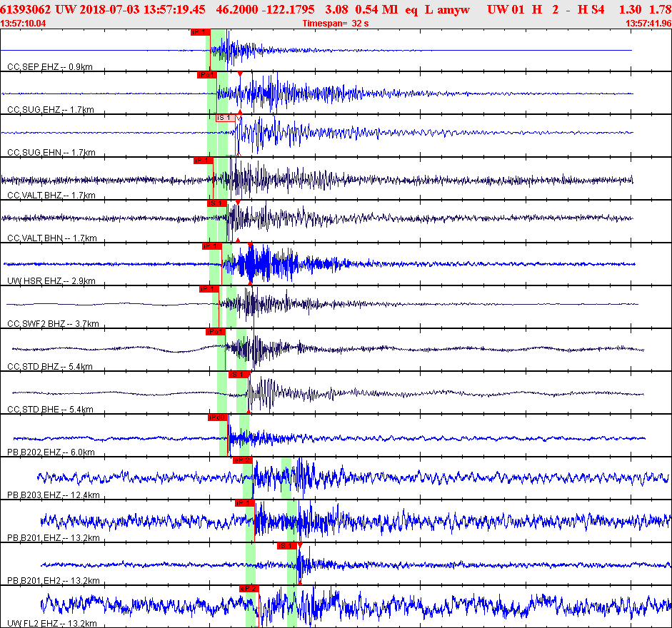Click the channel label CC.SWF2.BHZ -- 3.7km
672x628 pixels.
(53, 324)
